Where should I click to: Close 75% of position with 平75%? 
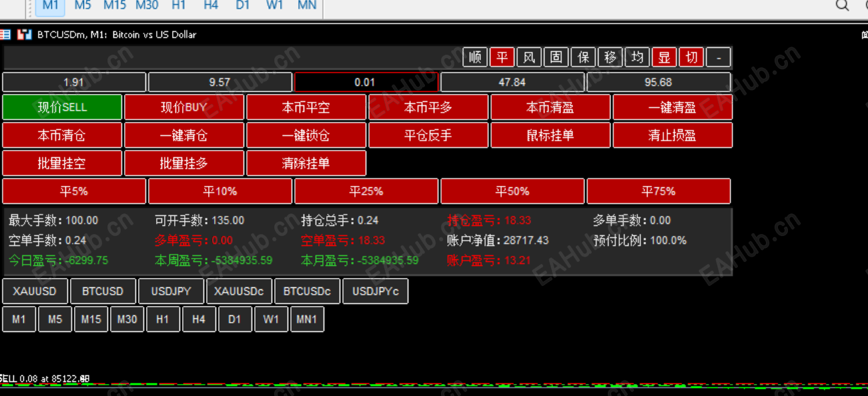click(x=659, y=191)
